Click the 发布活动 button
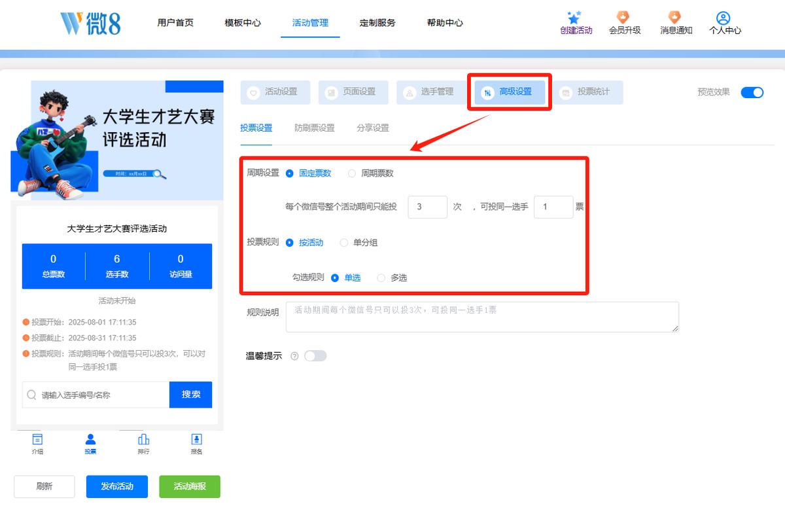The image size is (785, 532). 117,487
